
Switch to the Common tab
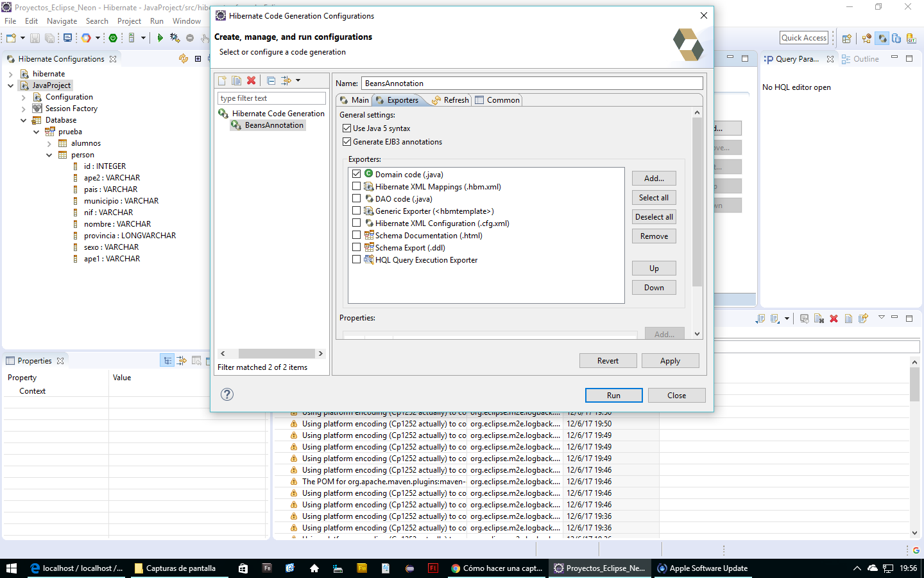pyautogui.click(x=497, y=100)
